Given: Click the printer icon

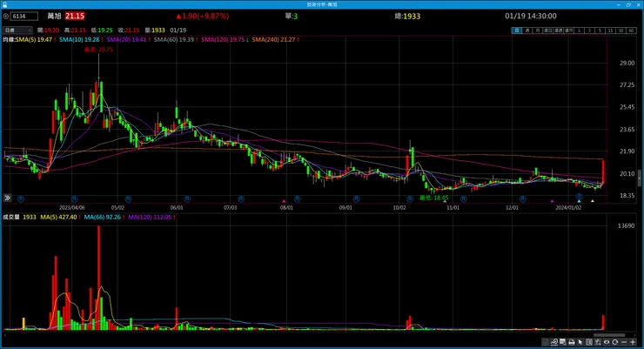Looking at the screenshot, I should (571, 342).
